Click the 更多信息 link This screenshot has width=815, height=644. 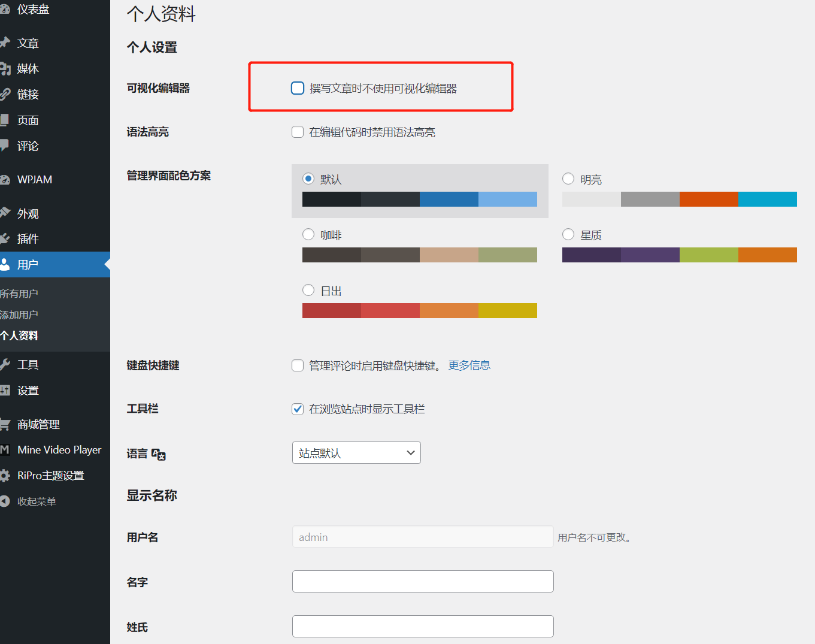[x=469, y=365]
